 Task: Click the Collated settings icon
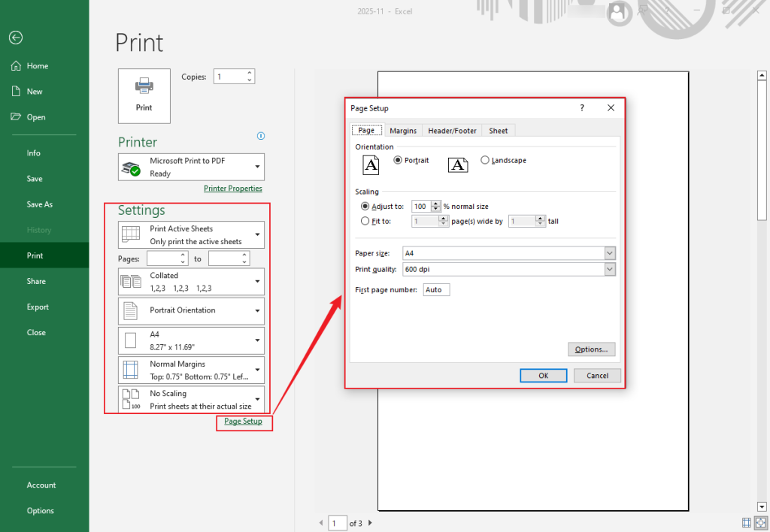click(x=132, y=281)
